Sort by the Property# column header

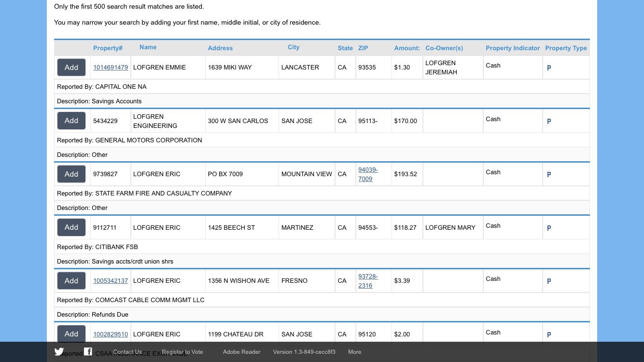(x=108, y=48)
